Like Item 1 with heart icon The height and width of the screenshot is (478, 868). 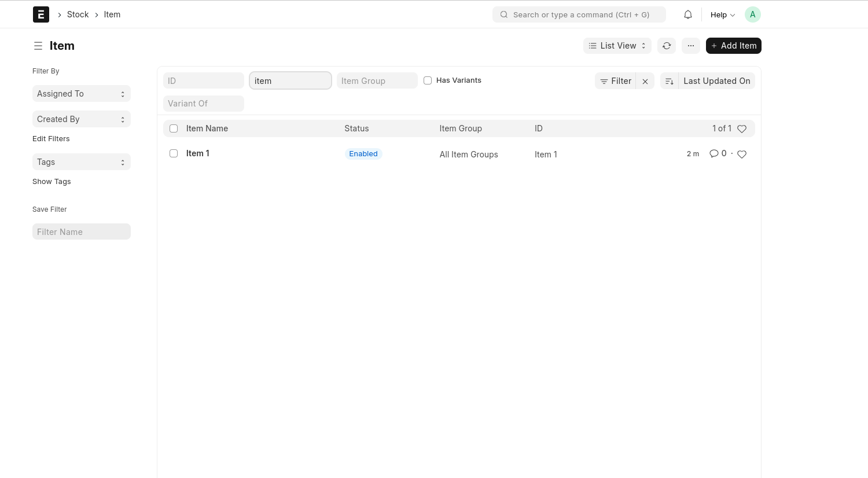click(x=742, y=154)
